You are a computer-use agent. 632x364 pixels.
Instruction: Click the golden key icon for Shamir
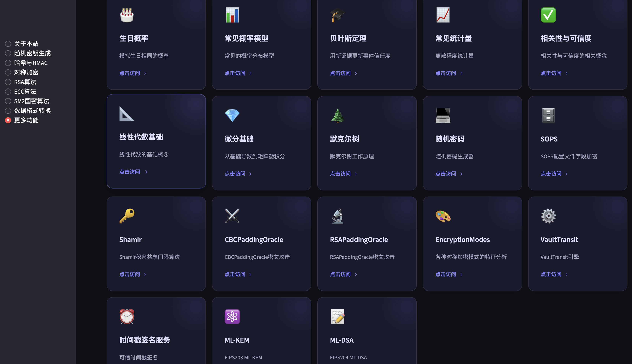127,216
